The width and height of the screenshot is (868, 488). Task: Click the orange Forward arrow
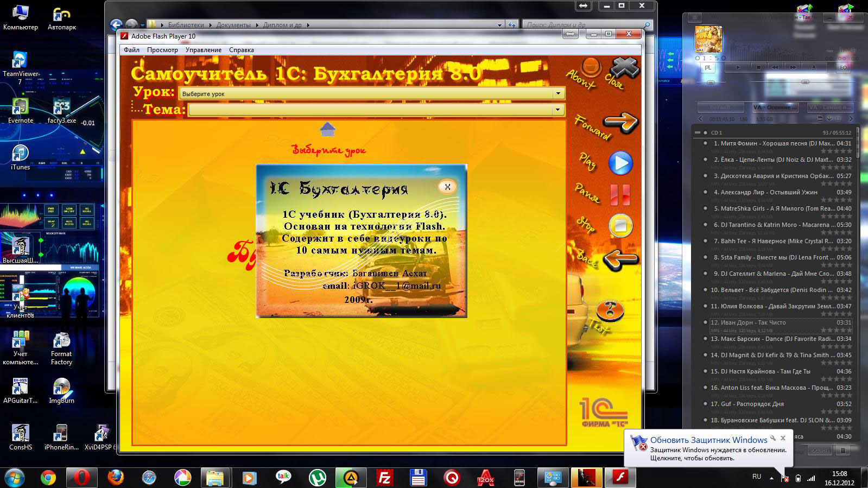click(x=620, y=122)
